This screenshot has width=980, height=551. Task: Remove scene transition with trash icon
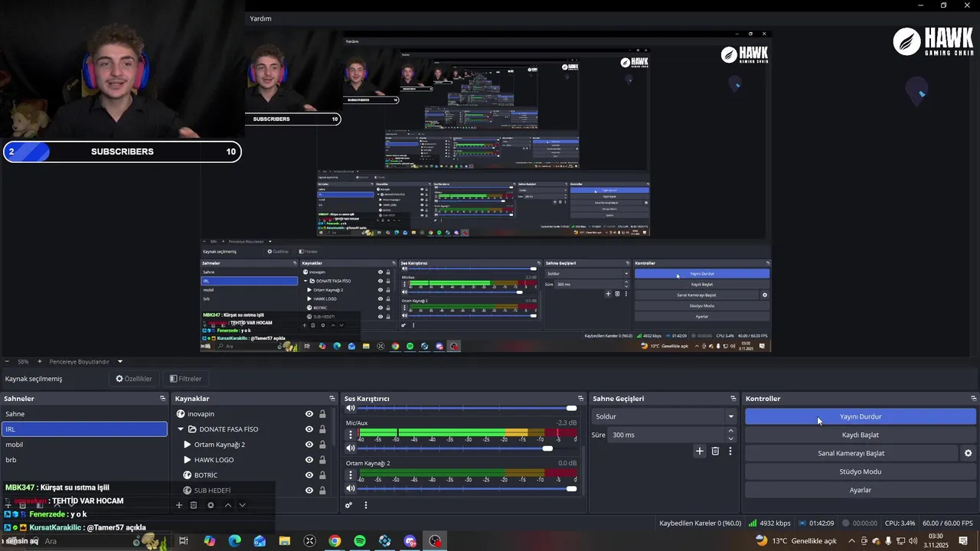coord(715,452)
